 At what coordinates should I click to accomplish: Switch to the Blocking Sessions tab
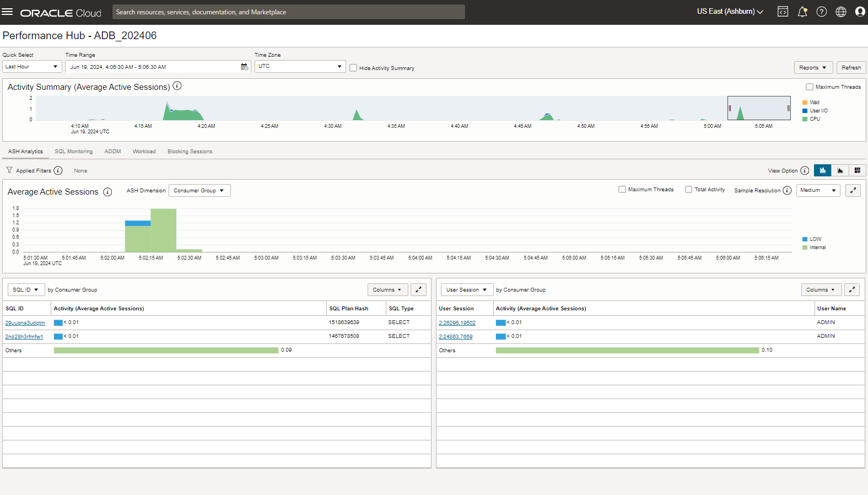pyautogui.click(x=190, y=151)
